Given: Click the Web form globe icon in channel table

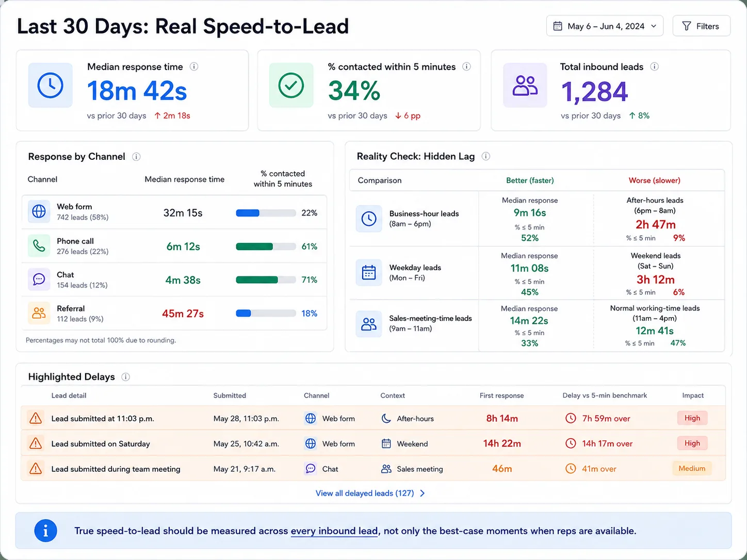Looking at the screenshot, I should [39, 211].
